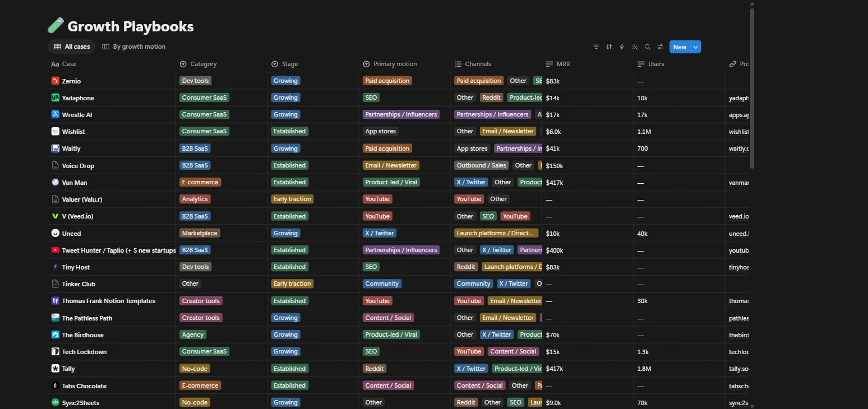Click the V (Veed.io) row icon

tap(55, 216)
